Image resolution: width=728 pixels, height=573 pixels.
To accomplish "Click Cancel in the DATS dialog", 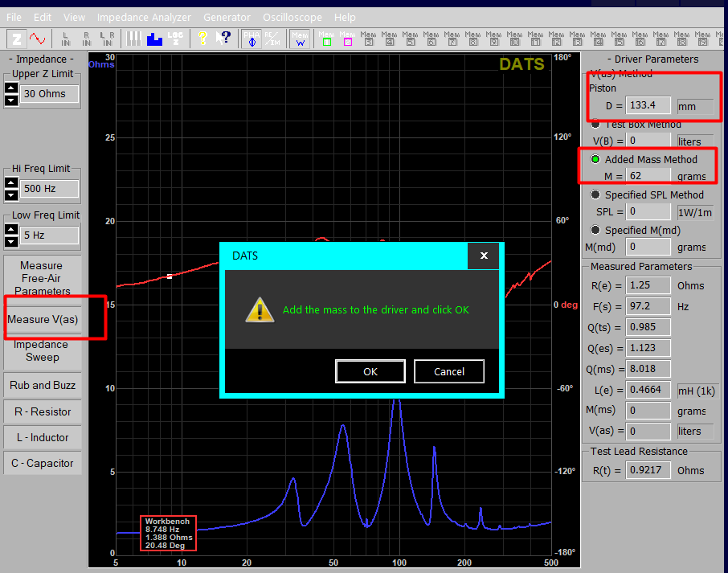I will pos(449,371).
